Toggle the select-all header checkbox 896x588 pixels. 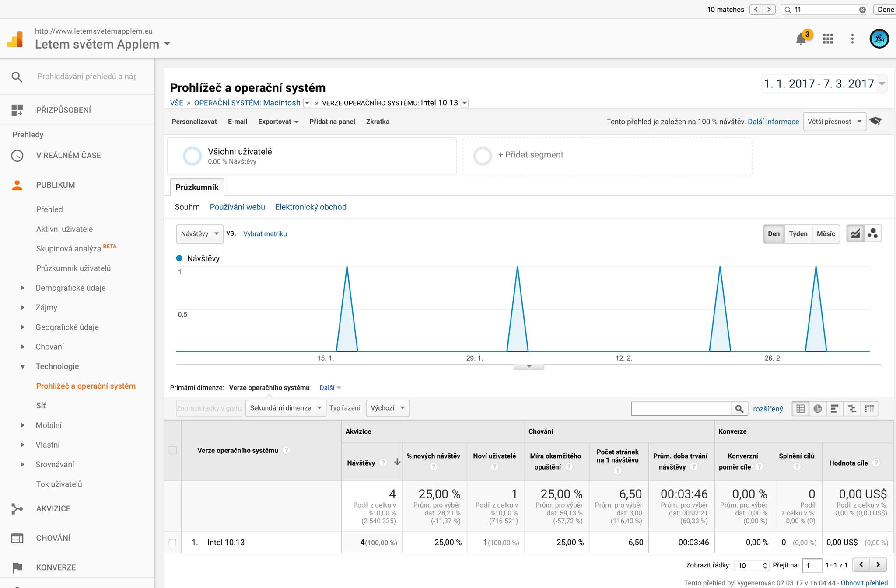click(x=173, y=450)
